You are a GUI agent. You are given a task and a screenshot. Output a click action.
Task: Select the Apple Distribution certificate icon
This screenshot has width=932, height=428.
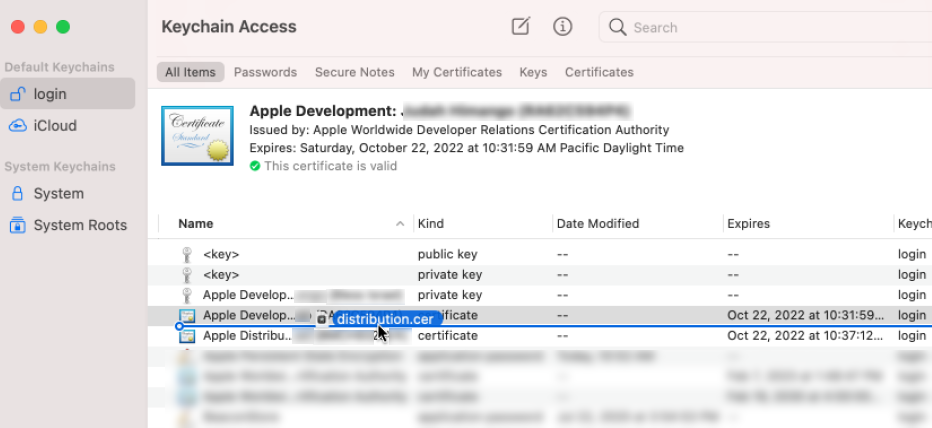(x=186, y=336)
